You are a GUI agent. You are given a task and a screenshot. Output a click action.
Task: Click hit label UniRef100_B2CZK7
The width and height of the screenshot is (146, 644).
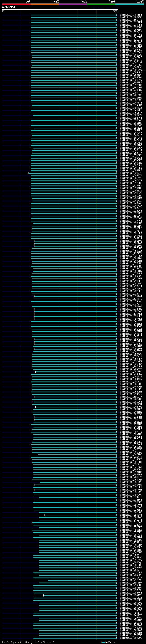(x=131, y=364)
